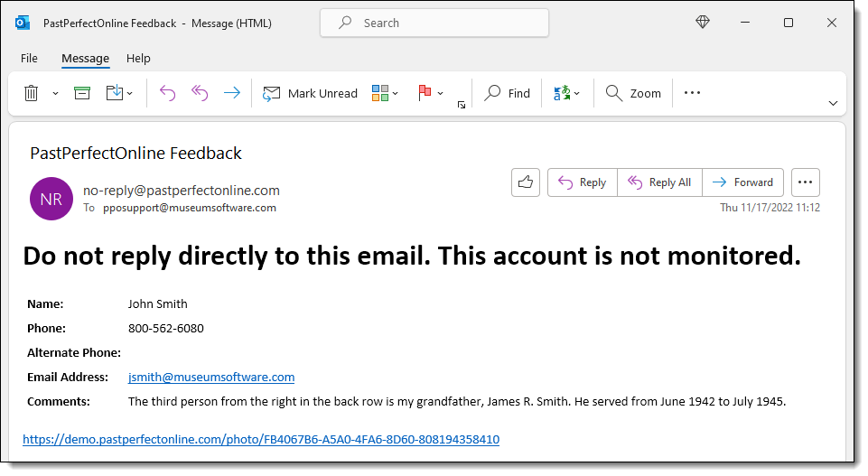The height and width of the screenshot is (476, 868).
Task: Open the Zoom tool
Action: (633, 93)
